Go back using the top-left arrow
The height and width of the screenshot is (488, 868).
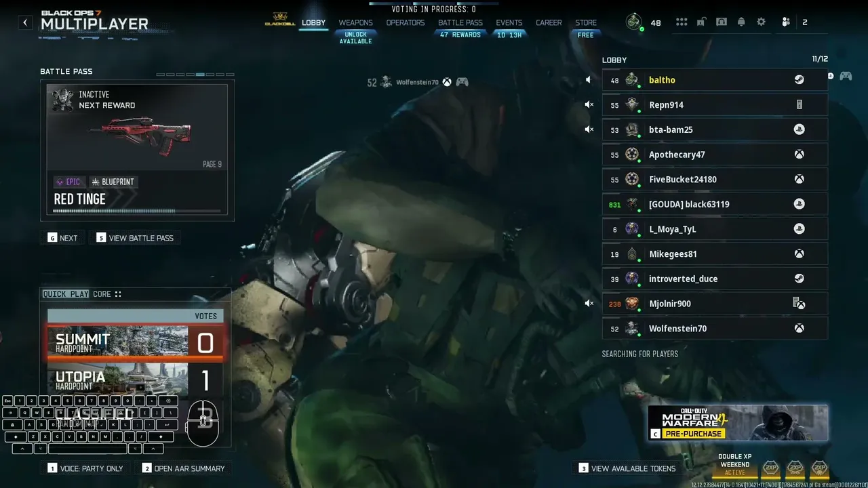[x=25, y=22]
